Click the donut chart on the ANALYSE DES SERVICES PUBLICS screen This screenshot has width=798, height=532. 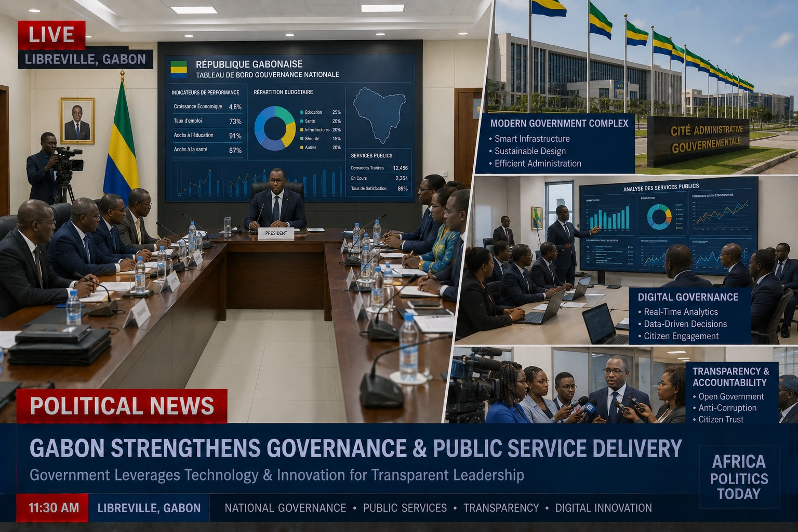(659, 216)
